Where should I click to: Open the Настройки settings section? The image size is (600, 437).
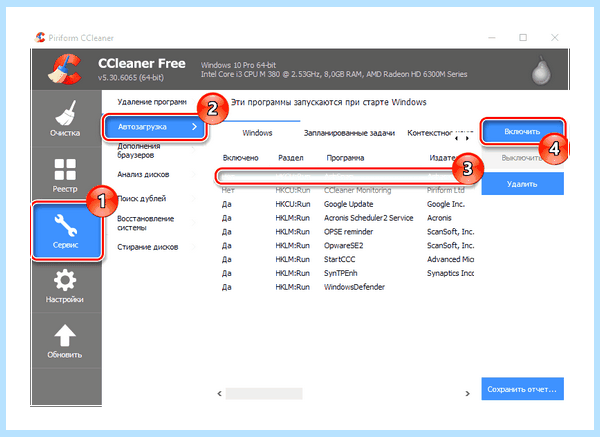(65, 285)
